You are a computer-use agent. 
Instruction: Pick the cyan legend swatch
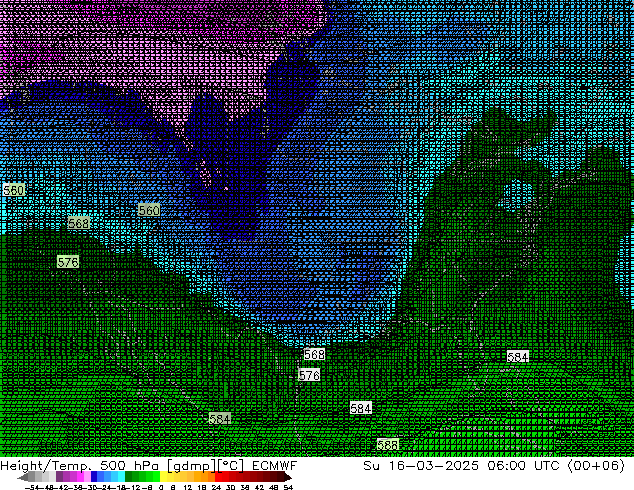point(121,477)
